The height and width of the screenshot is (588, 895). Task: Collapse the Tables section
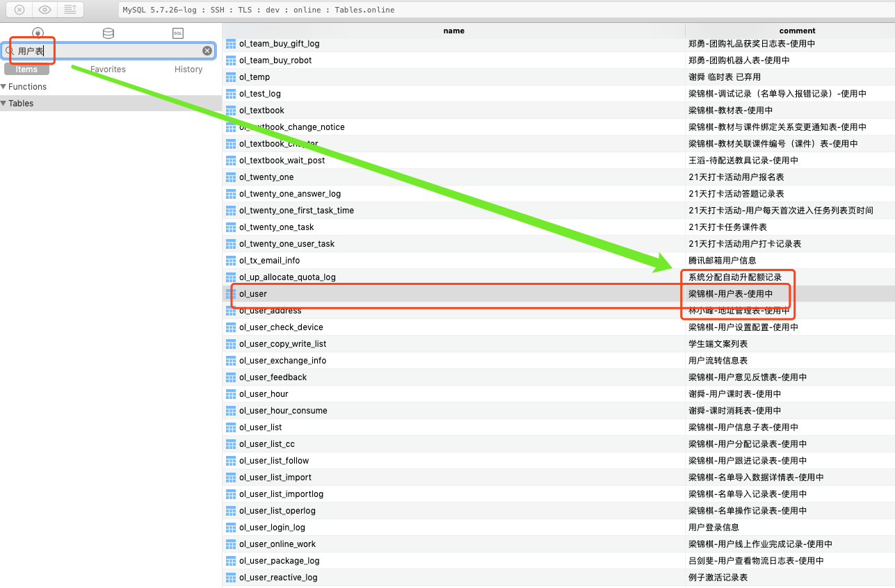point(6,103)
